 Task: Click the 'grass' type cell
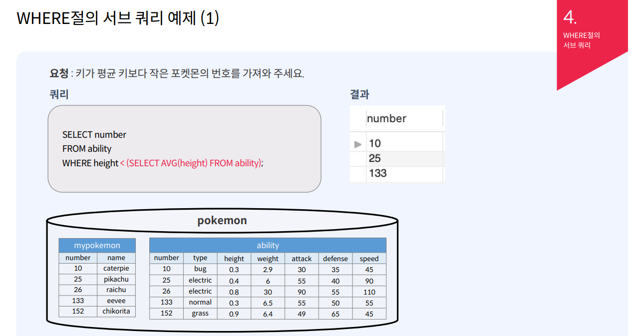point(200,314)
